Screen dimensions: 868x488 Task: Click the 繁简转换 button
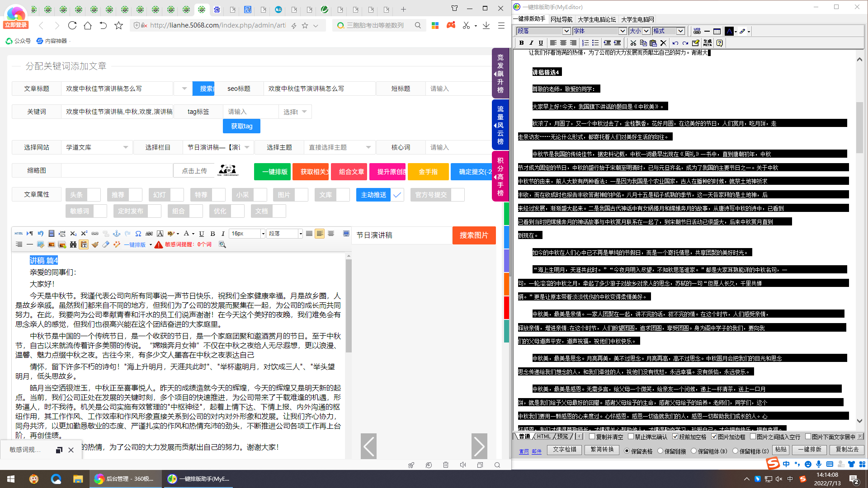point(602,450)
